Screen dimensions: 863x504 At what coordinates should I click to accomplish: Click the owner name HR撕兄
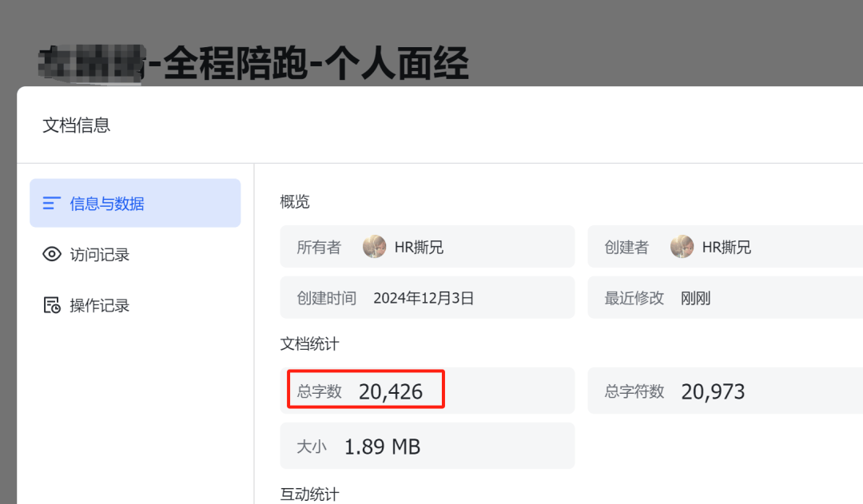[x=419, y=247]
